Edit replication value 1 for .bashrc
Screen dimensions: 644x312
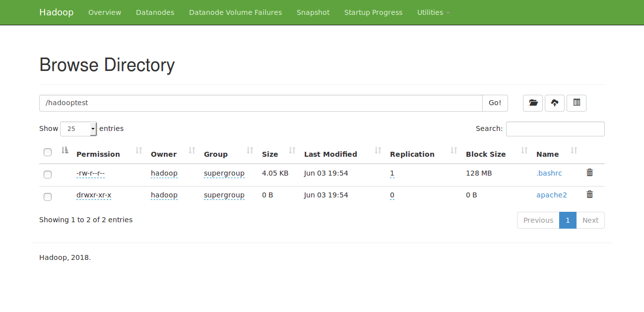pos(392,173)
